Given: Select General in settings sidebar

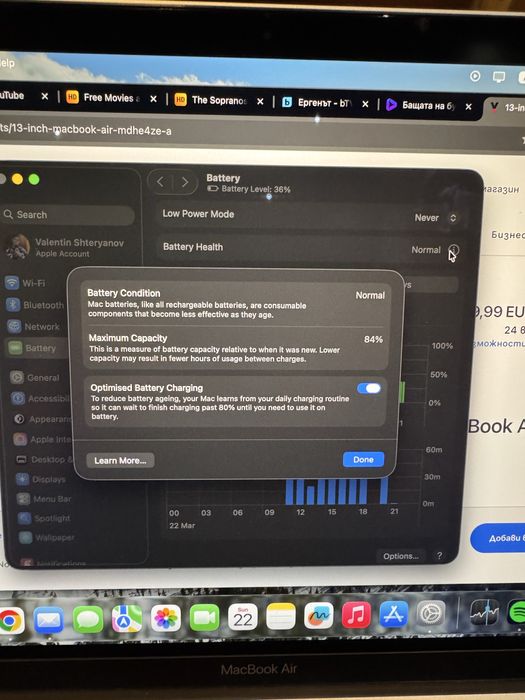Looking at the screenshot, I should [x=36, y=378].
